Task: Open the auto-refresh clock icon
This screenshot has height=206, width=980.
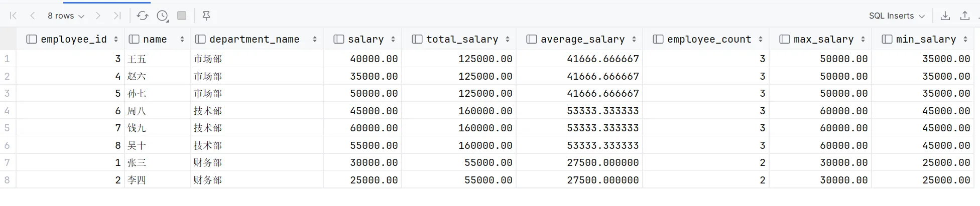Action: pyautogui.click(x=162, y=16)
